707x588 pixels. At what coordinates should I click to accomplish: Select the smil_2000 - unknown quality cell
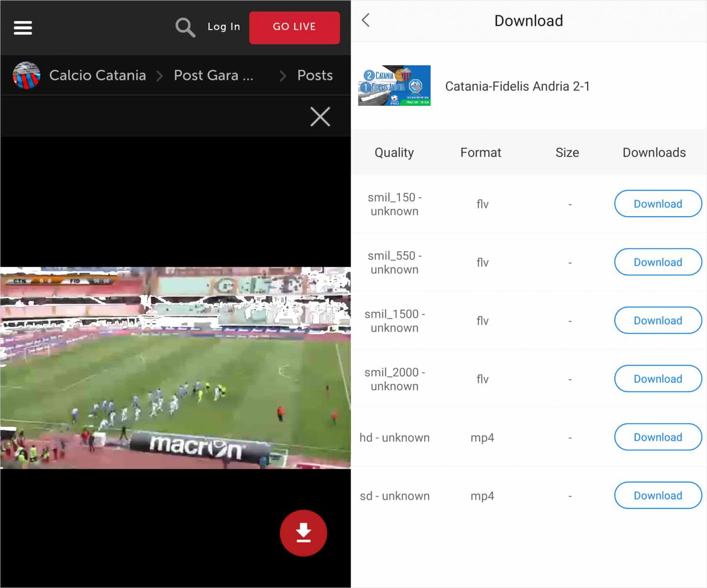pos(395,379)
